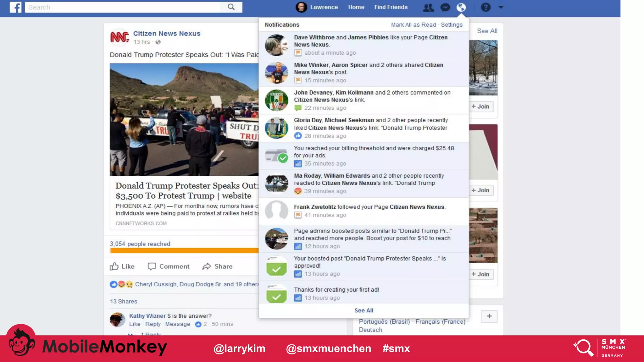Open Find Friends in top bar

point(391,7)
